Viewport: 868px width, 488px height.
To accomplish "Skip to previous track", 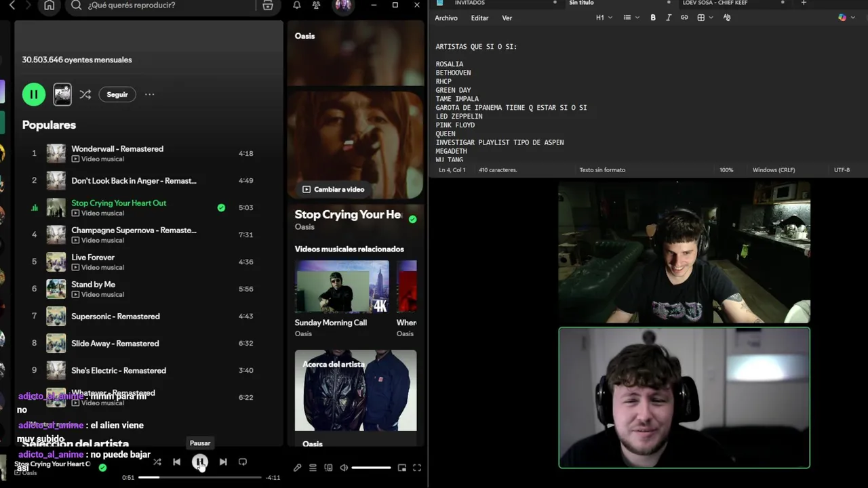I will click(x=176, y=462).
